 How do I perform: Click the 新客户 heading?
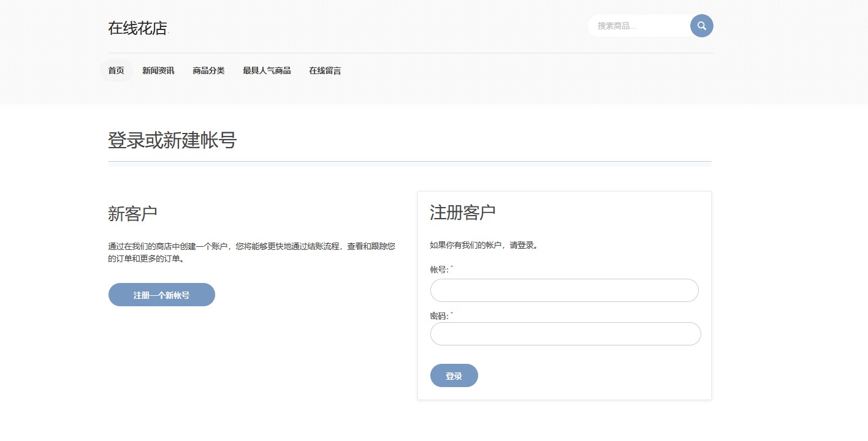point(133,214)
